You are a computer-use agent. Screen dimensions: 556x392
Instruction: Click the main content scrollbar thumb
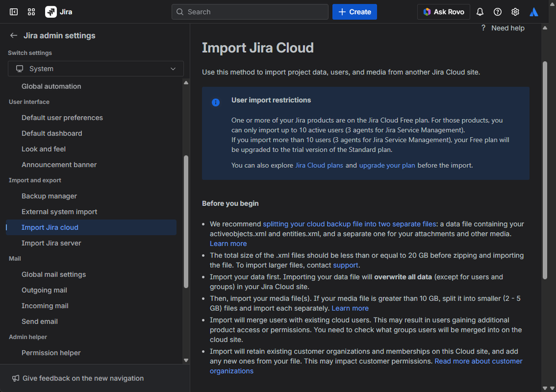click(x=545, y=171)
